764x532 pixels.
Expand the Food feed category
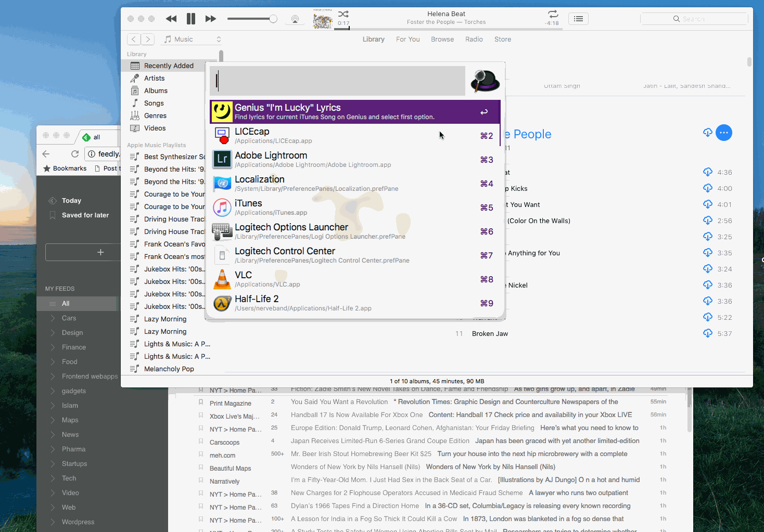click(53, 362)
